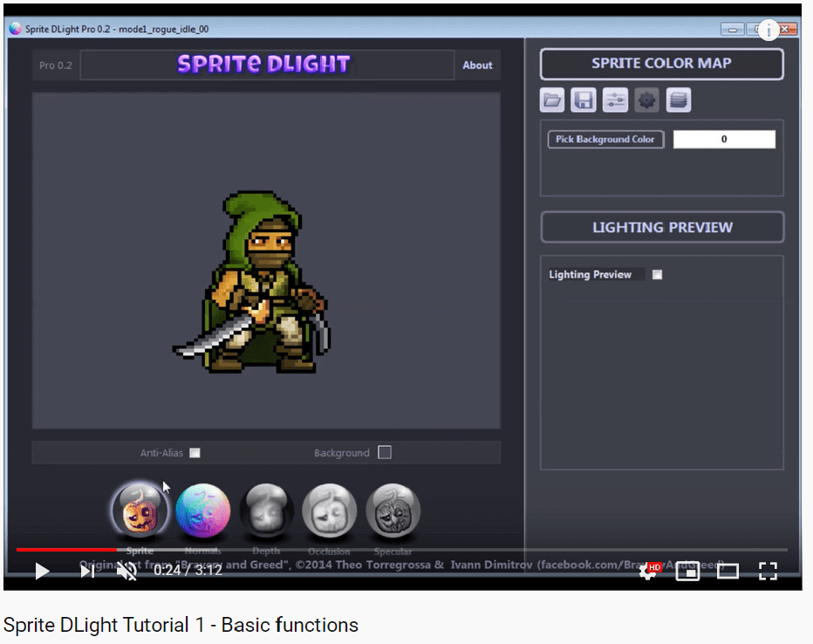Viewport: 813px width, 644px height.
Task: Enable the Lighting Preview checkbox
Action: point(657,274)
